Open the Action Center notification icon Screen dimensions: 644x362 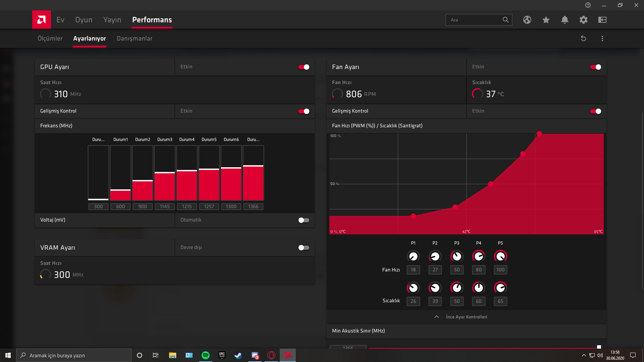click(x=633, y=355)
